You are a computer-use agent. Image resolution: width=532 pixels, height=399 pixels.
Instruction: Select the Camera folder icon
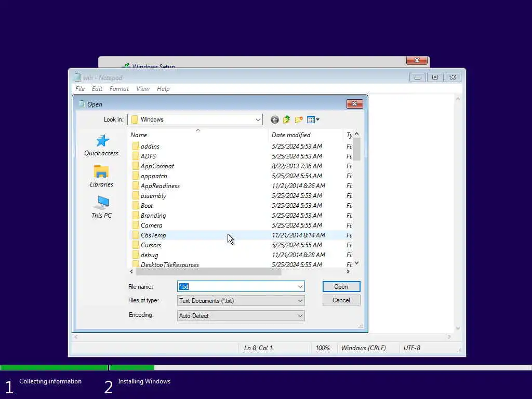(x=136, y=225)
